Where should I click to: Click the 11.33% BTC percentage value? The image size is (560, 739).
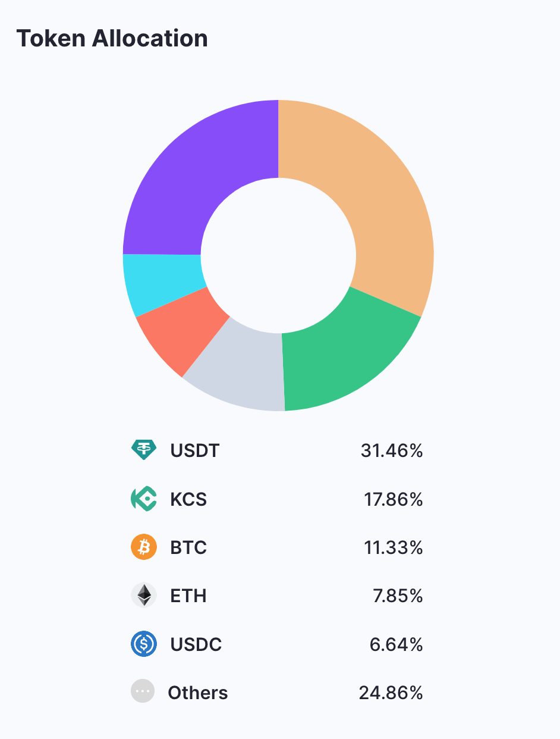point(394,548)
